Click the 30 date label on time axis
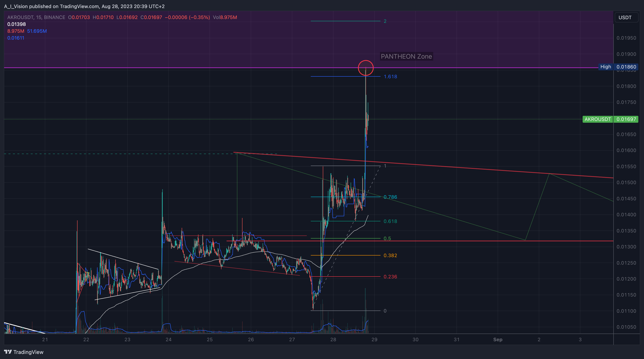The width and height of the screenshot is (644, 359). coord(415,339)
